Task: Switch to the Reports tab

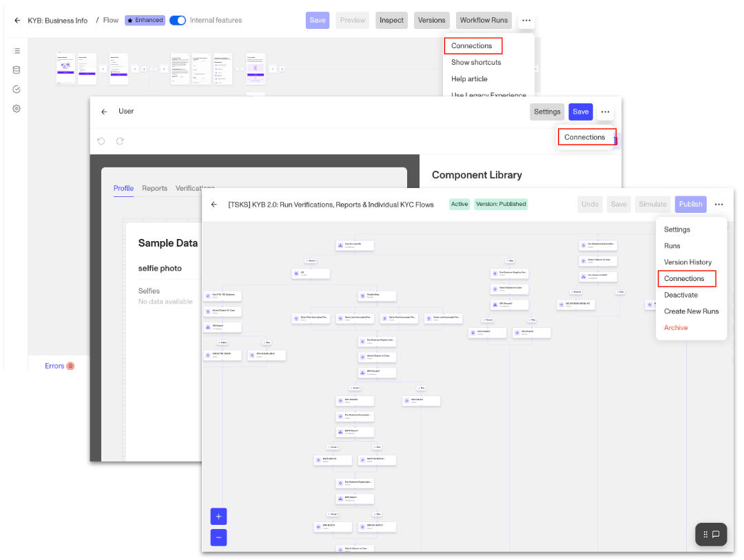Action: point(155,189)
